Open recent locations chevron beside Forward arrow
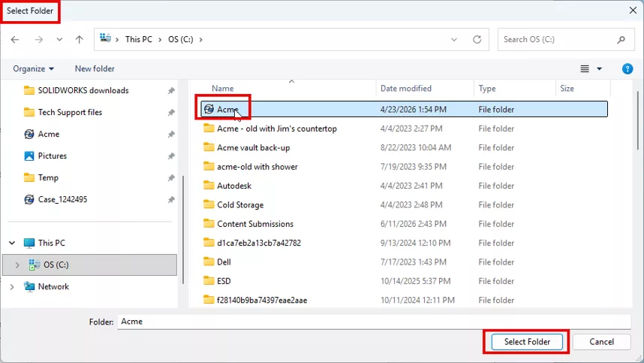 59,40
